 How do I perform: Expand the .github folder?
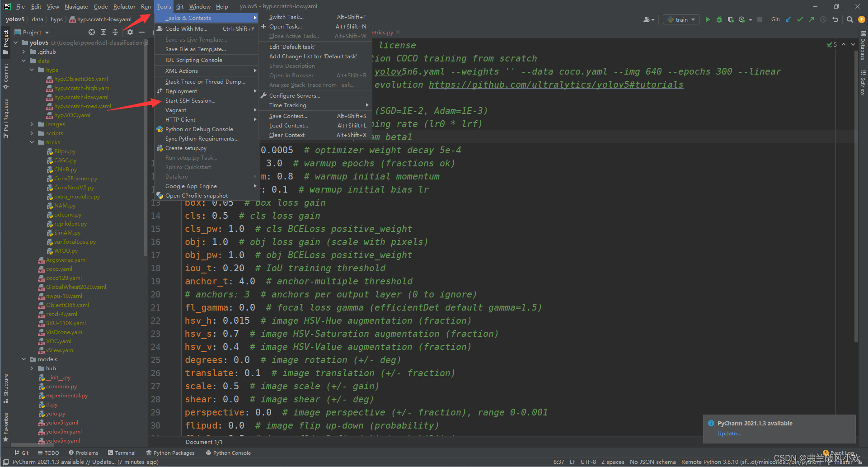[24, 52]
